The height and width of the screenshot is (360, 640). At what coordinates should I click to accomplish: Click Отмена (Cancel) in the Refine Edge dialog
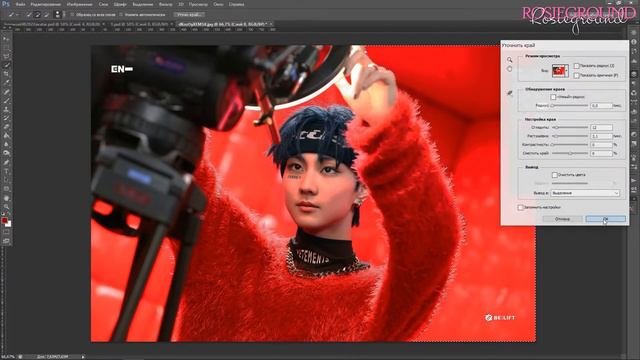tap(562, 219)
